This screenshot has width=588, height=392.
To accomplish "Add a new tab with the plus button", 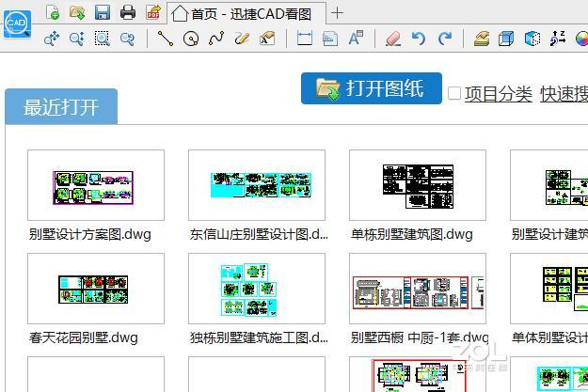I will tap(337, 13).
